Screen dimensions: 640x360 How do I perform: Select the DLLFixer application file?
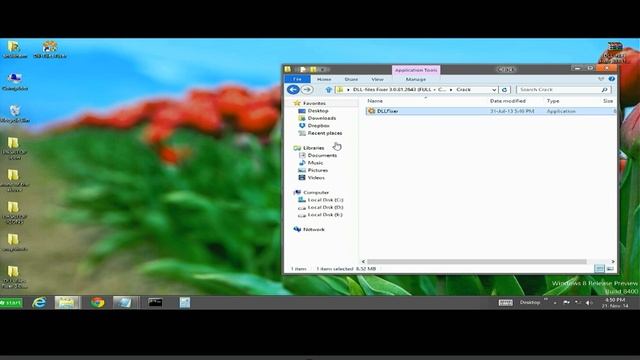point(491,111)
